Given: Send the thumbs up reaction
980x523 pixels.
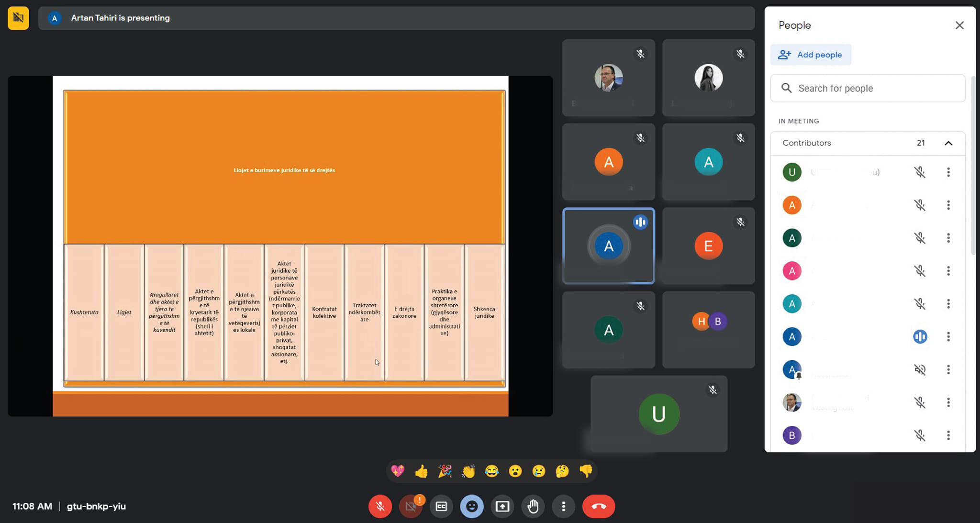Looking at the screenshot, I should point(421,471).
